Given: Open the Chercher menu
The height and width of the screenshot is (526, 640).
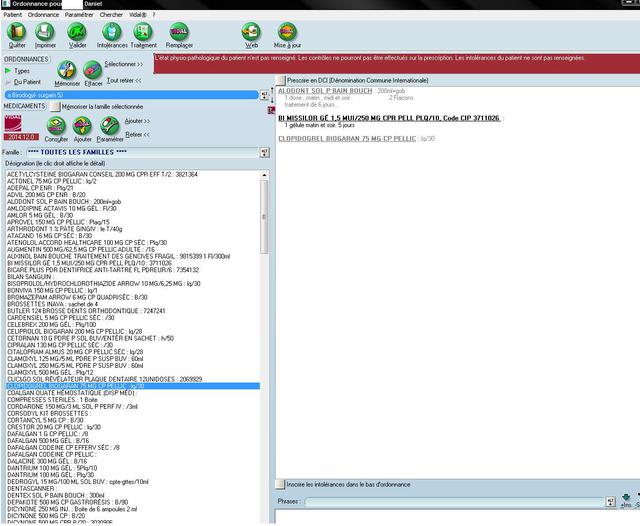Looking at the screenshot, I should tap(112, 15).
